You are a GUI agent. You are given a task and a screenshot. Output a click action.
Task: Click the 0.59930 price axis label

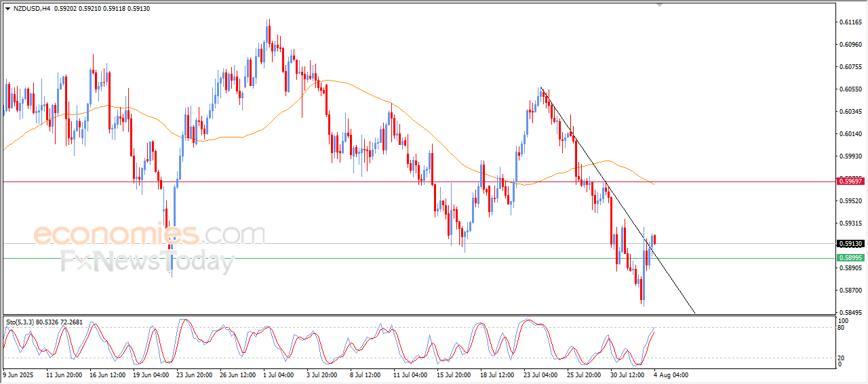[850, 156]
